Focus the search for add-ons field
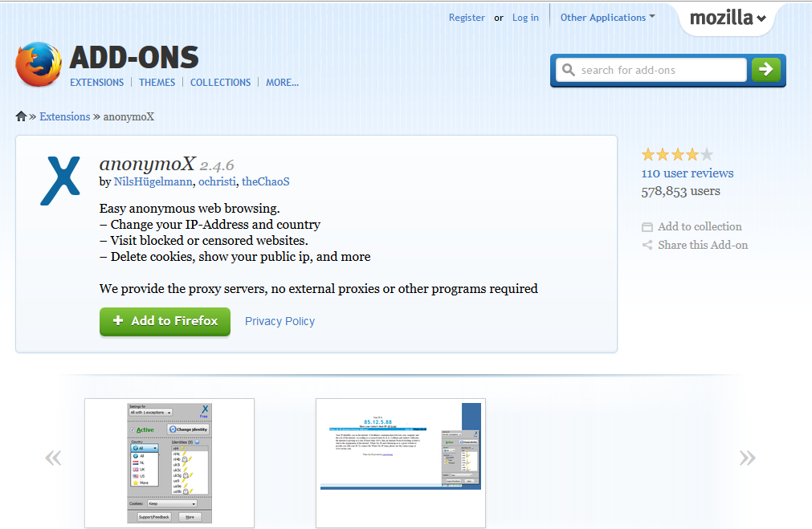This screenshot has width=812, height=529. [651, 70]
